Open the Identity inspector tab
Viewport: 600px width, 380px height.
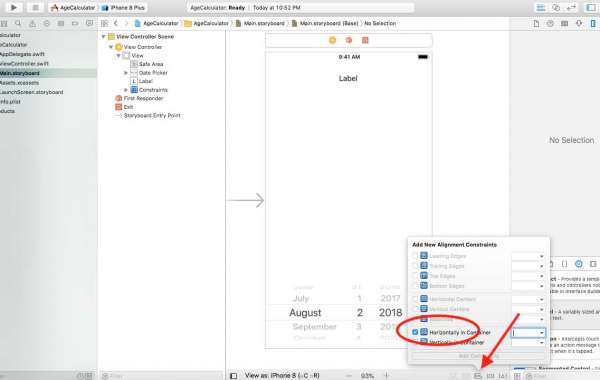click(564, 23)
